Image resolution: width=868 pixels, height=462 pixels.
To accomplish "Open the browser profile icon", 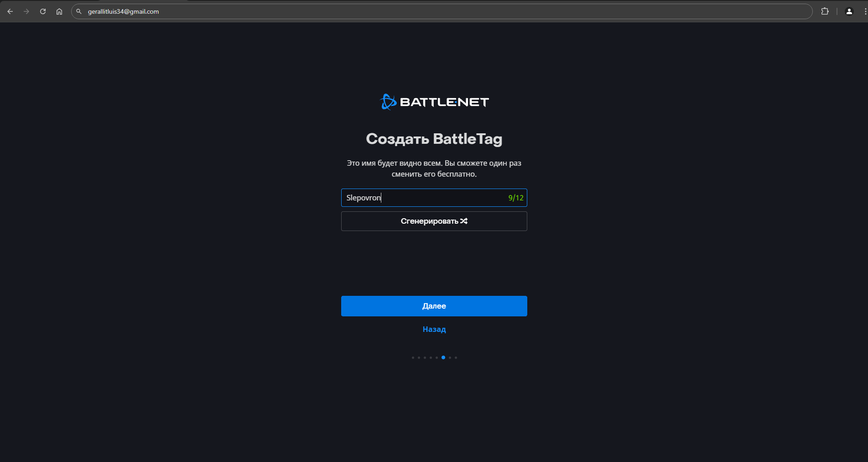I will (x=849, y=11).
